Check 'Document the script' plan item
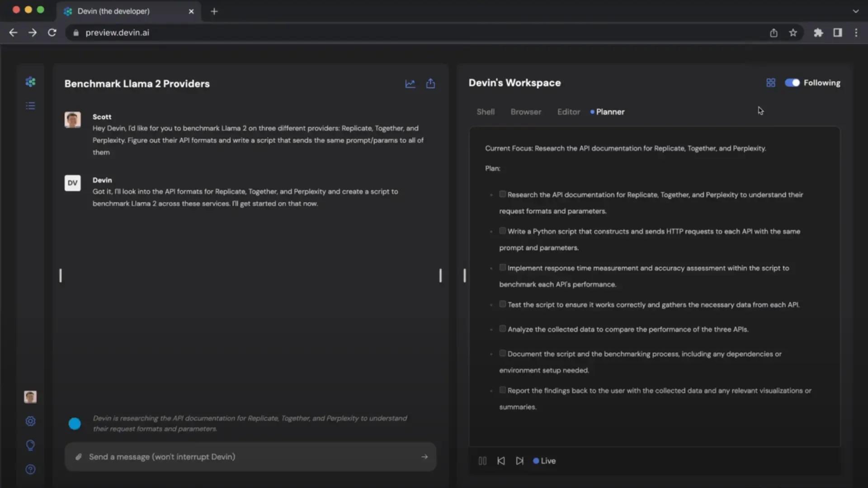The width and height of the screenshot is (868, 488). pyautogui.click(x=502, y=353)
